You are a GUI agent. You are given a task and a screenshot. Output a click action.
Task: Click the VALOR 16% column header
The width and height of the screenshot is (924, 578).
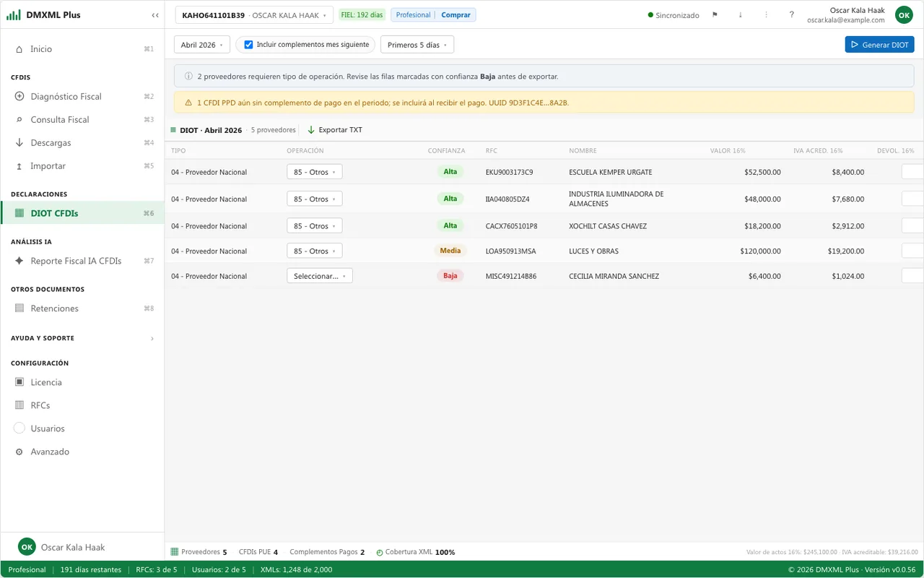tap(728, 151)
